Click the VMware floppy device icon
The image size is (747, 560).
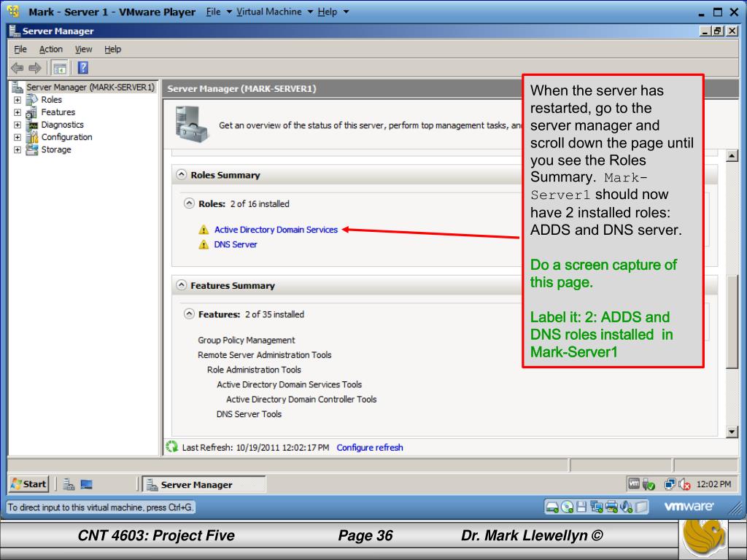coord(581,507)
